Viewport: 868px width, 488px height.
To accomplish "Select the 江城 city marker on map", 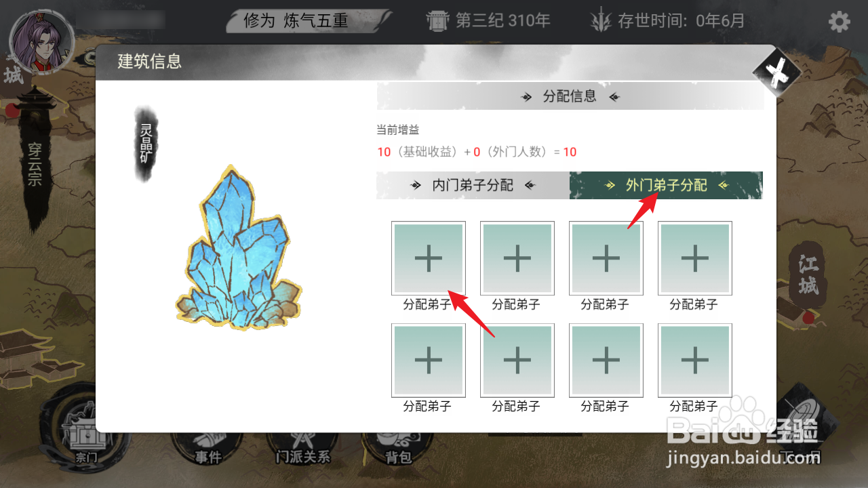I will pos(808,276).
